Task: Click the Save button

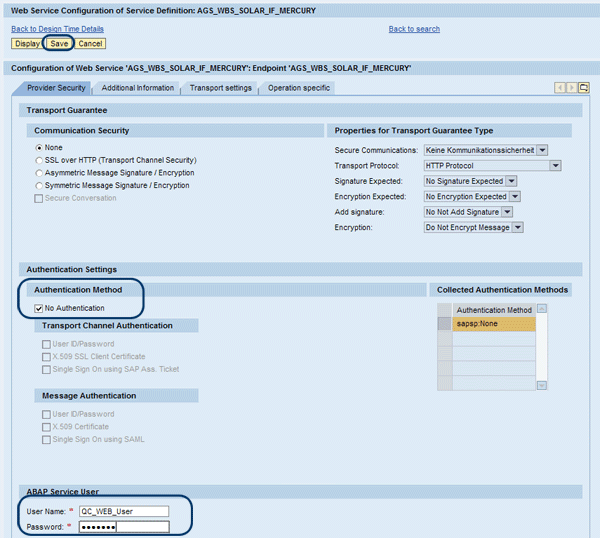Action: tap(59, 44)
